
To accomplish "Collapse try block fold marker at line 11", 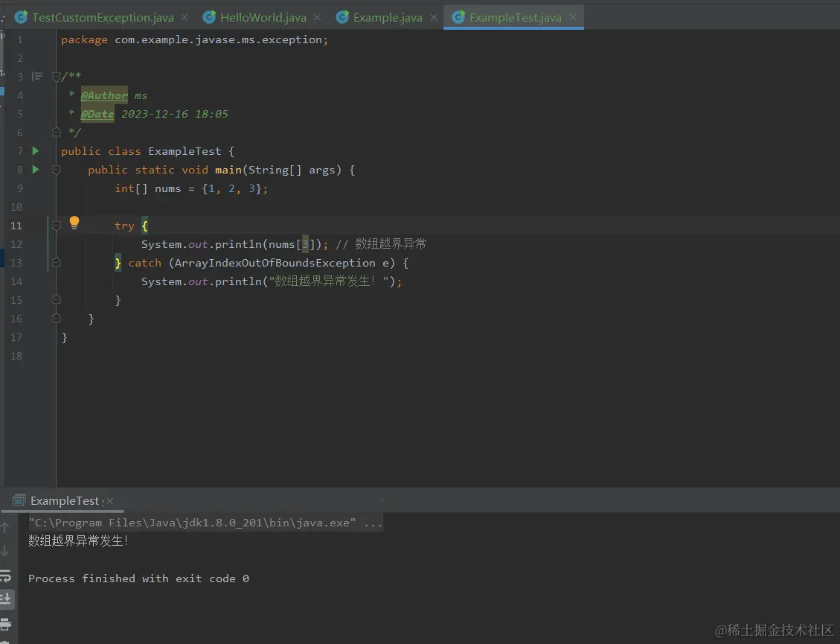I will coord(57,226).
